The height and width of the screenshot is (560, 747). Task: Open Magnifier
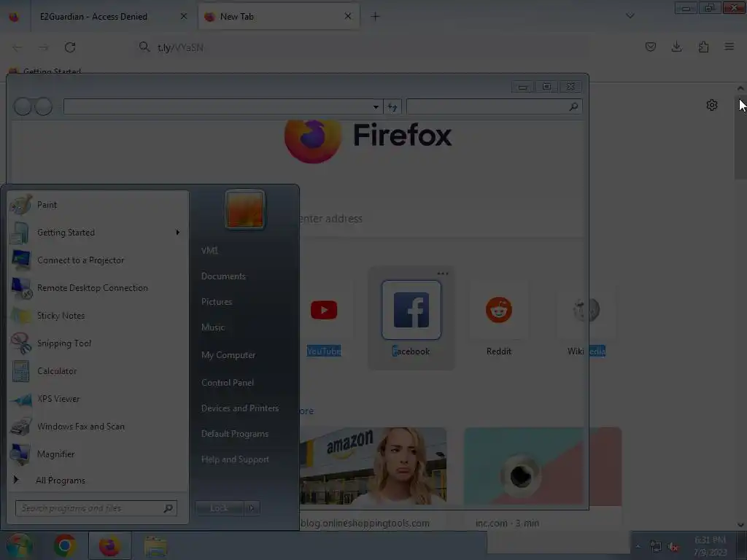(98, 454)
